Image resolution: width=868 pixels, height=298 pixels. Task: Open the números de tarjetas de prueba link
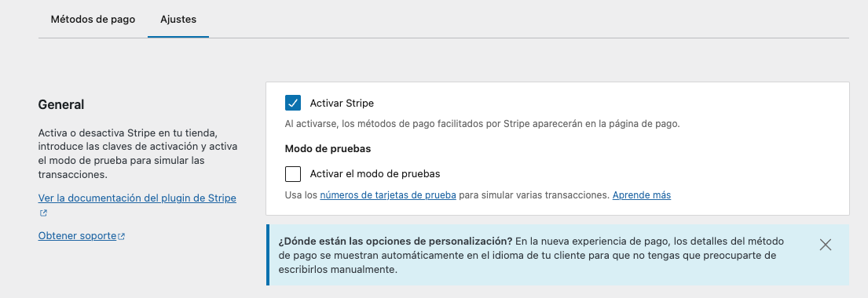coord(388,195)
